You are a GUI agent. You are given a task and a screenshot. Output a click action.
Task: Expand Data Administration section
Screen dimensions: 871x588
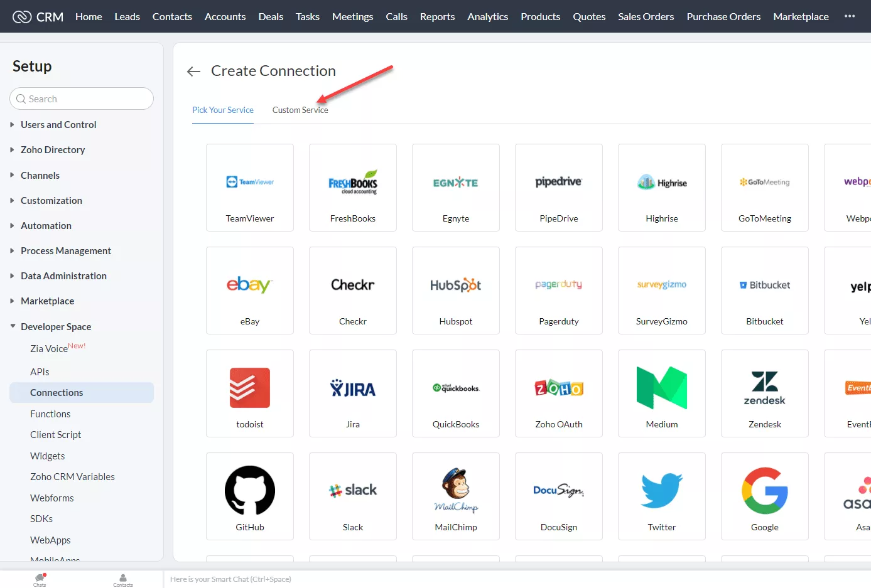(x=63, y=276)
